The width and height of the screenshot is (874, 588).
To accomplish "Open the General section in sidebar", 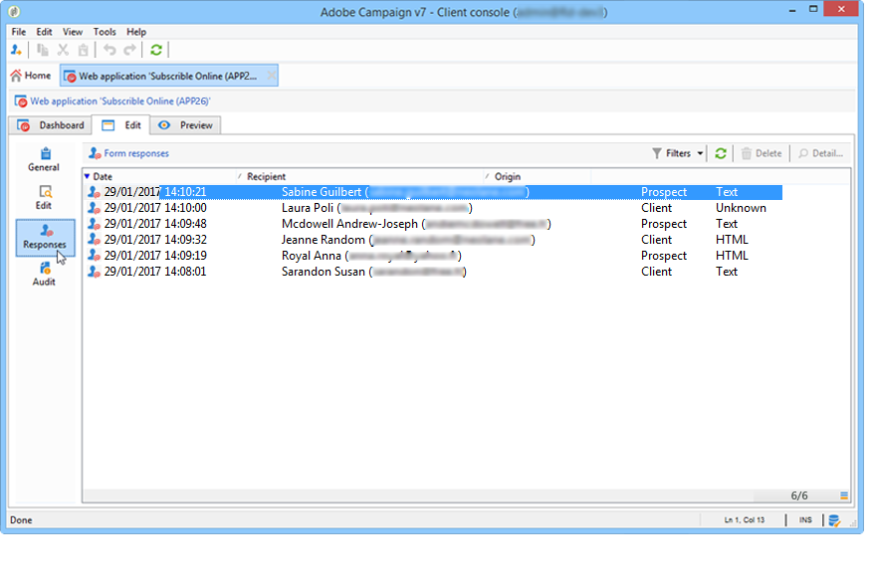I will pyautogui.click(x=44, y=159).
